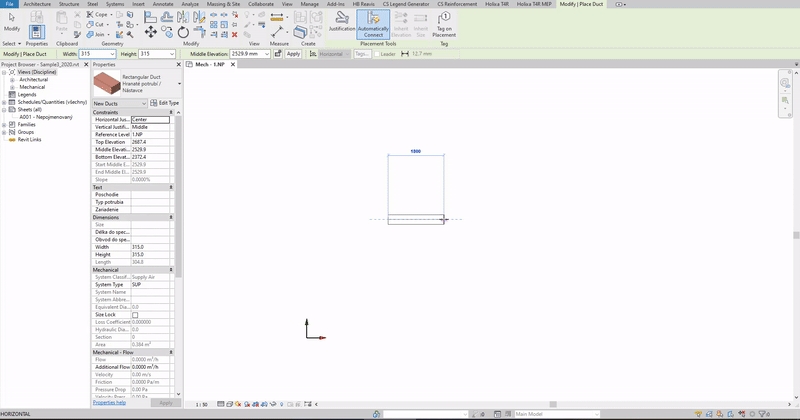Click the Horizontal Justification value field

coord(150,119)
